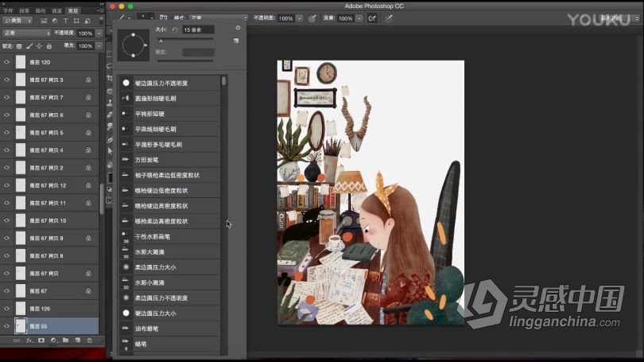
Task: Select layer 图层 67 拷贝 11
Action: tap(49, 203)
